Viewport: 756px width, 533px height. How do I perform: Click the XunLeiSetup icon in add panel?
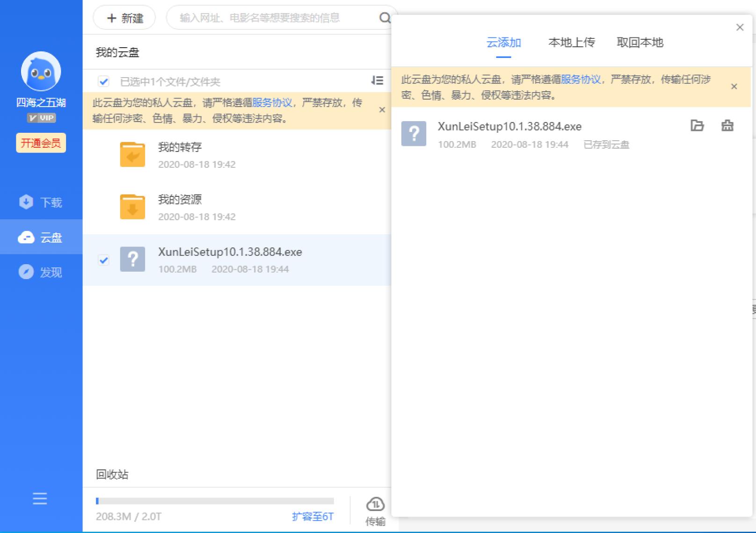click(414, 134)
